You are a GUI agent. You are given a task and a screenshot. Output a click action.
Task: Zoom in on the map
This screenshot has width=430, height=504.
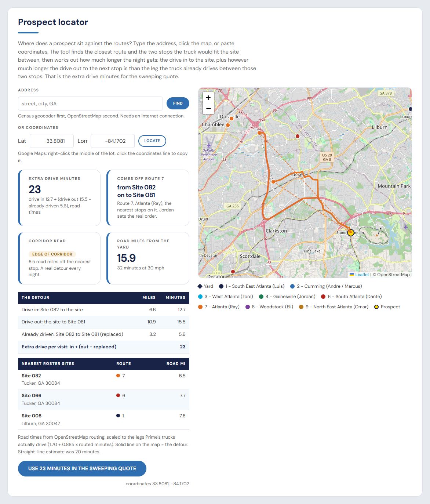[208, 98]
